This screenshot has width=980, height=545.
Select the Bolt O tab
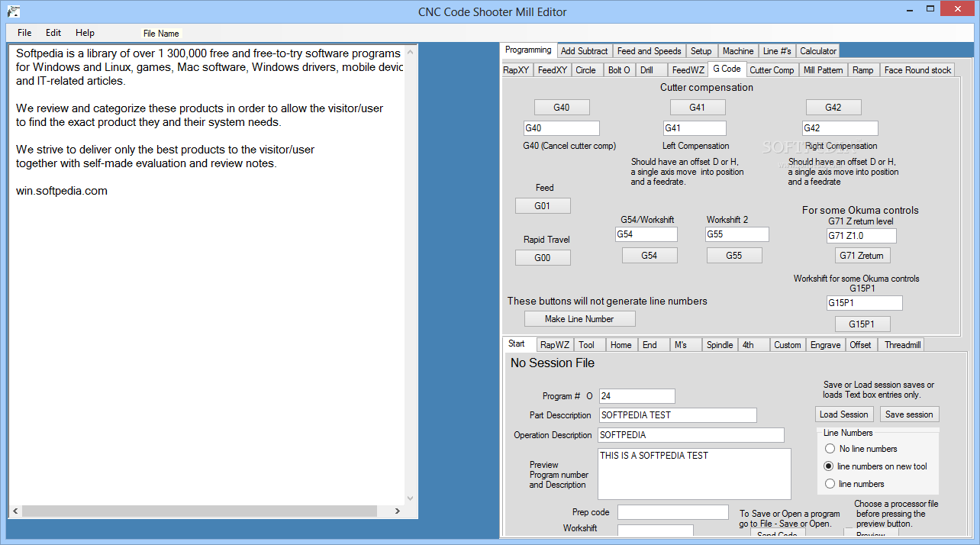pos(619,70)
